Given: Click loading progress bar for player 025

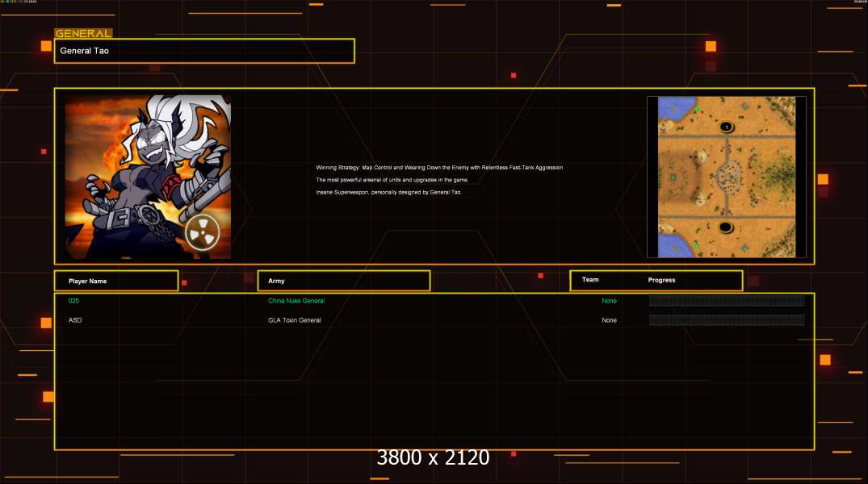Looking at the screenshot, I should tap(727, 301).
